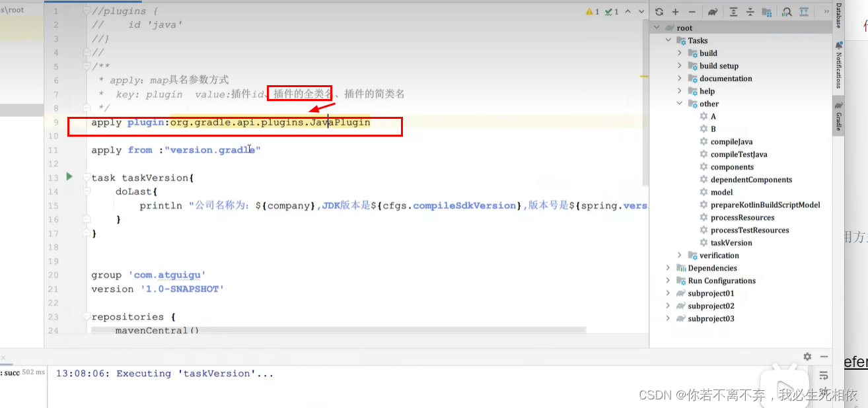Select the model task
The height and width of the screenshot is (408, 868).
pyautogui.click(x=721, y=192)
